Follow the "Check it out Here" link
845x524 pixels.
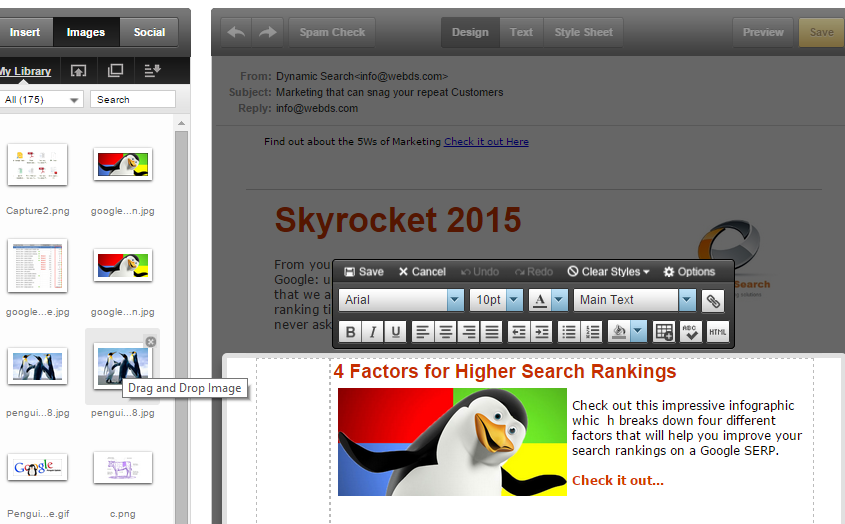[x=486, y=142]
